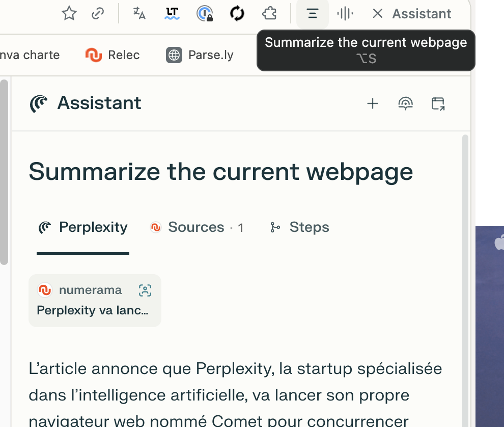This screenshot has width=504, height=427.
Task: Open the Relec bookmark
Action: [x=113, y=55]
